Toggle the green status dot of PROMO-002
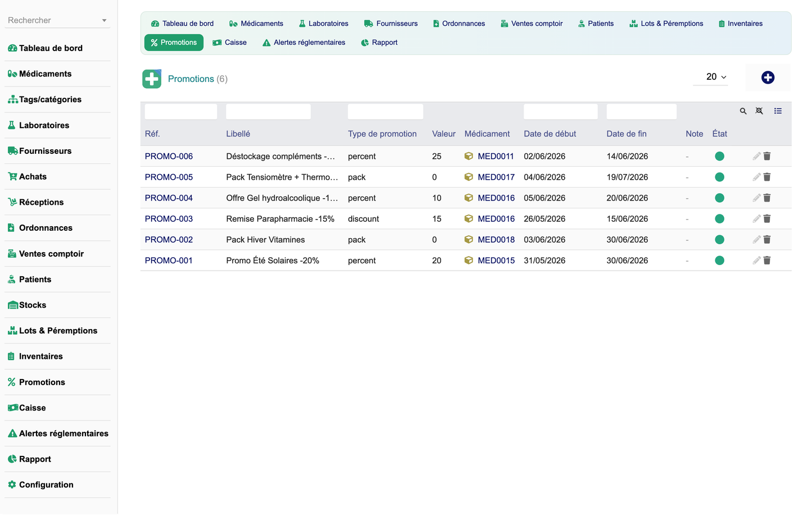The width and height of the screenshot is (812, 516). (x=719, y=239)
